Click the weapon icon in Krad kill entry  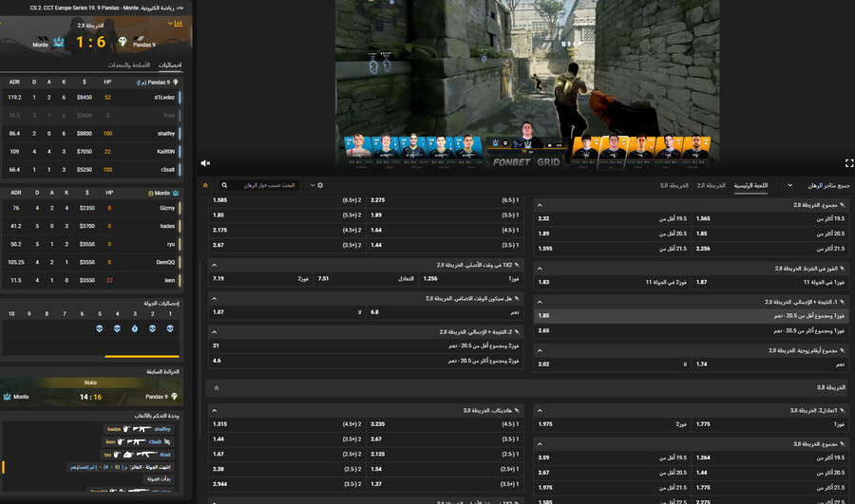point(146,455)
